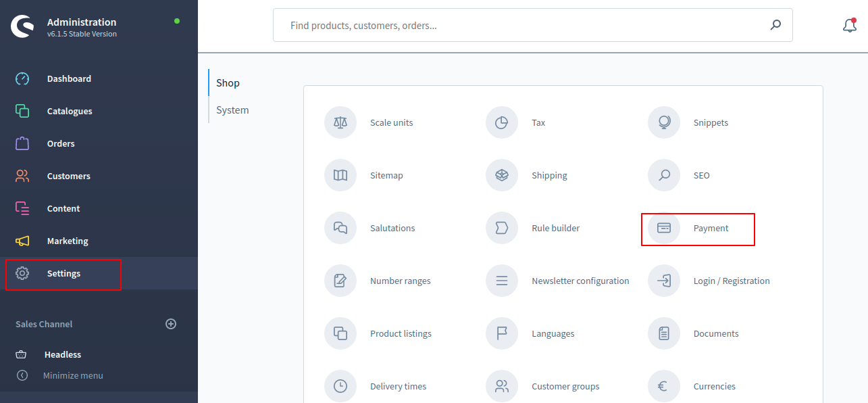Viewport: 868px width, 403px height.
Task: Click the Minimize menu arrow icon
Action: pyautogui.click(x=22, y=375)
